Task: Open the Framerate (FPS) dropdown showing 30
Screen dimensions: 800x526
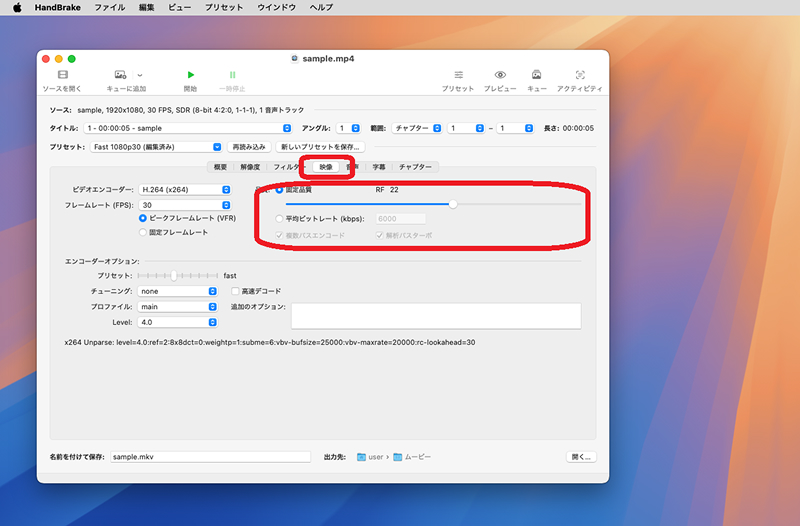Action: (x=177, y=204)
